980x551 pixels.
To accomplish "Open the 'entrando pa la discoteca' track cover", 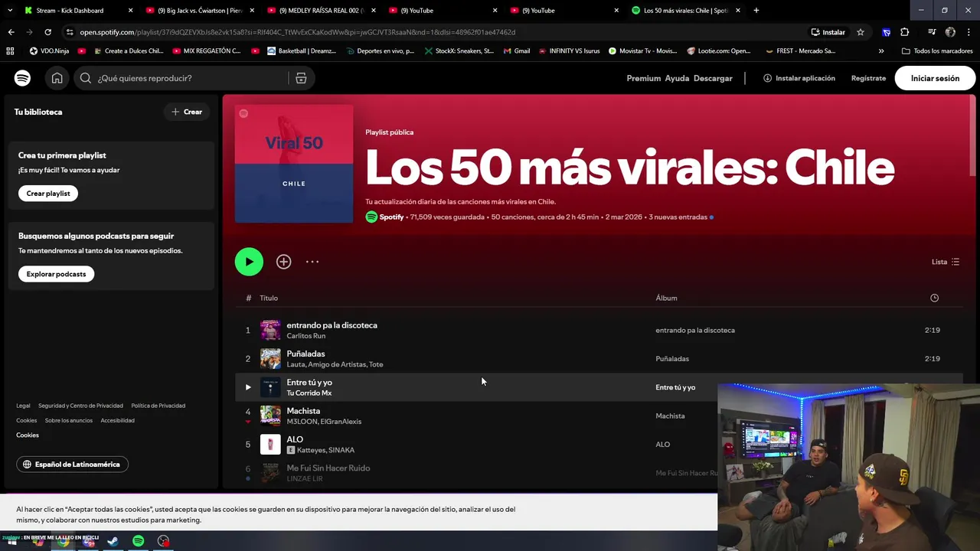I will coord(270,330).
